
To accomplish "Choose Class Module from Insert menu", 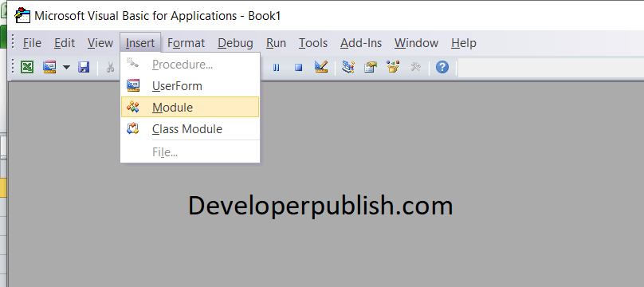I will tap(190, 129).
